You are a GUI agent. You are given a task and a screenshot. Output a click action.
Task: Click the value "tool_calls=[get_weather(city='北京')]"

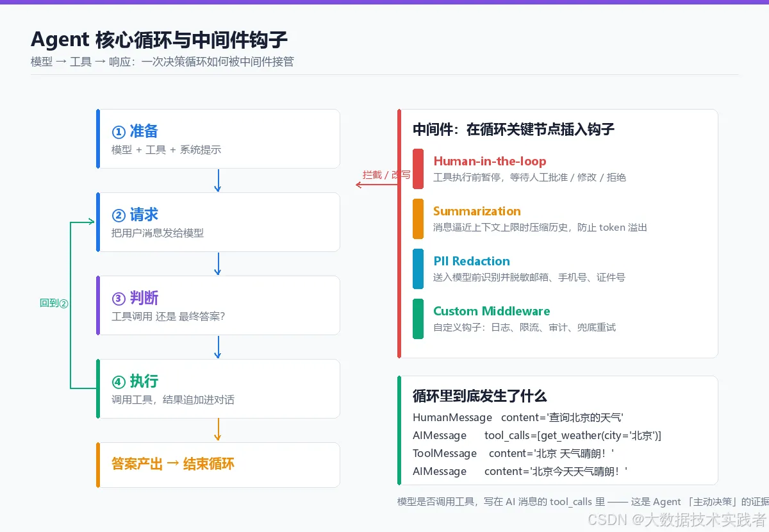click(573, 436)
